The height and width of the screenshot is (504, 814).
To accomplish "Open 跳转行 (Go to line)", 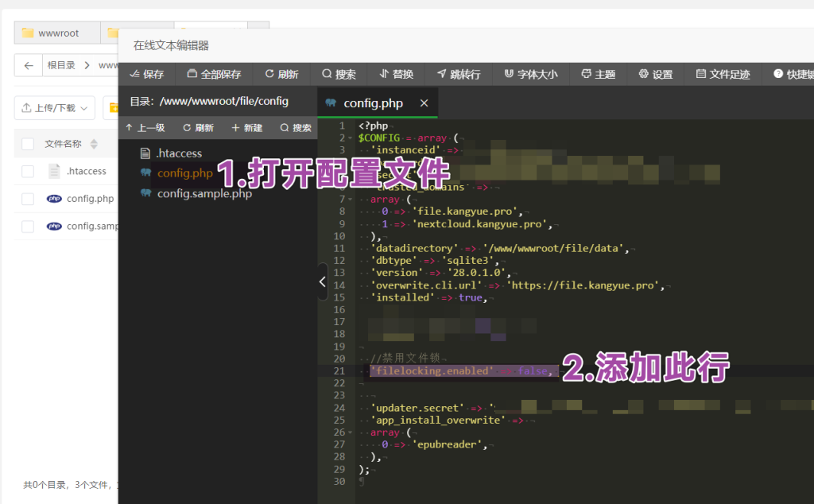I will pos(459,74).
